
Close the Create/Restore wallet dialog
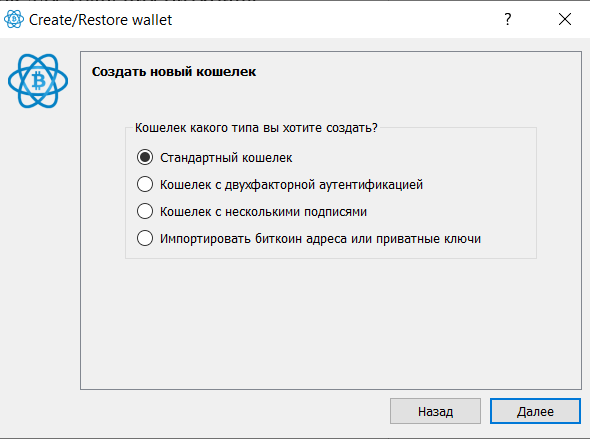565,19
